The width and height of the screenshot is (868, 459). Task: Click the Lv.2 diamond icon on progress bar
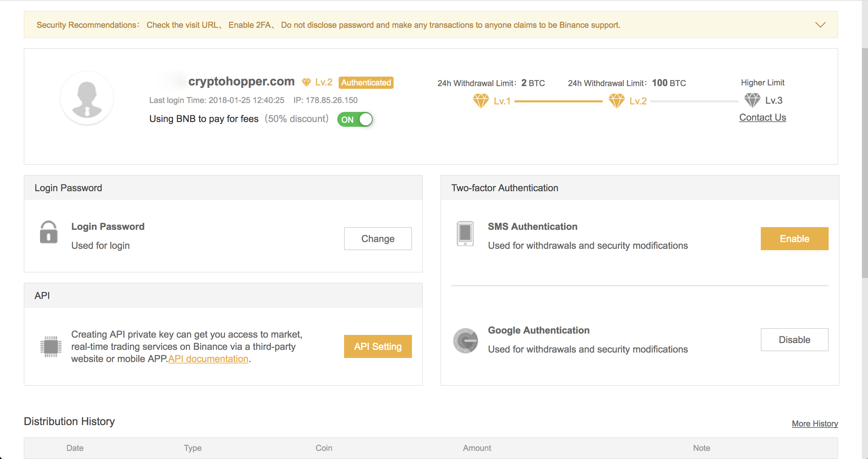point(619,99)
